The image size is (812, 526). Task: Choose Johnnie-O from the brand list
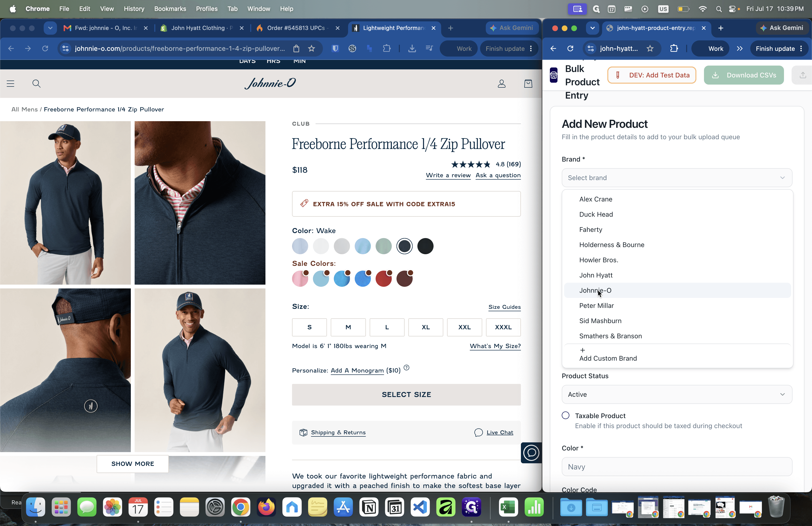[x=677, y=291]
